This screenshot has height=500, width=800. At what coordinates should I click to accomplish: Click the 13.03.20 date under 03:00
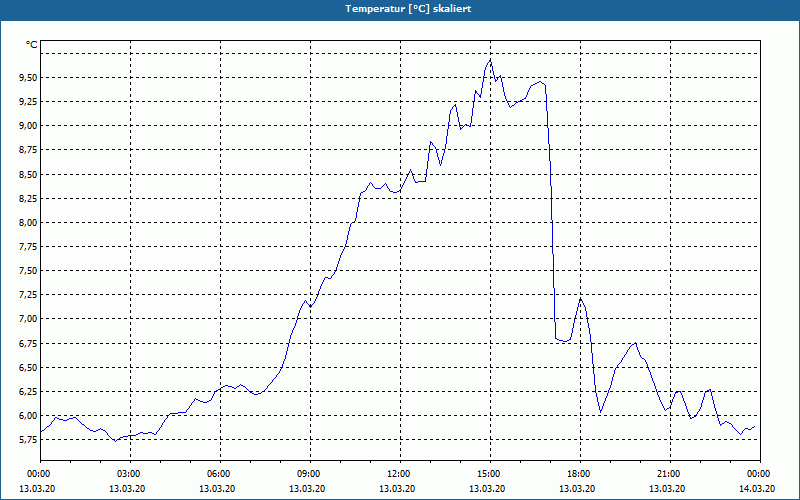tap(128, 489)
